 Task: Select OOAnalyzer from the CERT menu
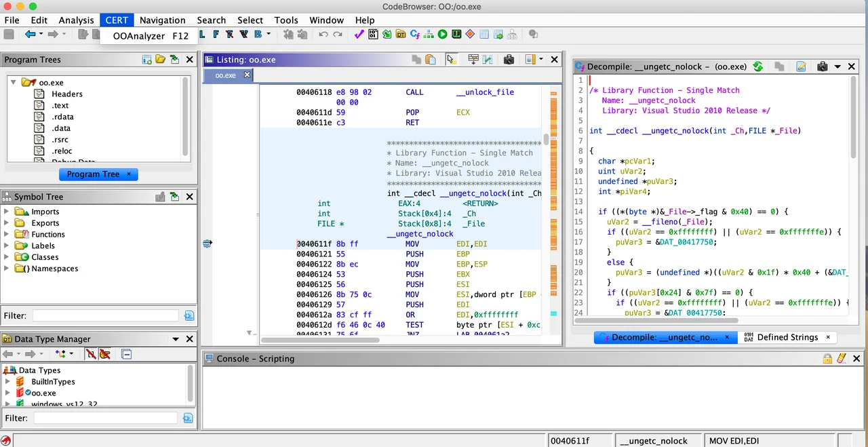coord(139,36)
